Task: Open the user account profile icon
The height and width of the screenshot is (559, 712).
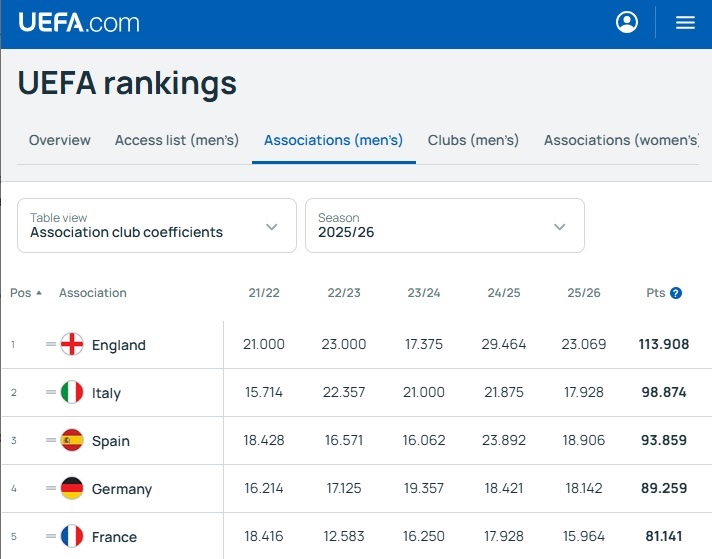Action: click(x=627, y=22)
